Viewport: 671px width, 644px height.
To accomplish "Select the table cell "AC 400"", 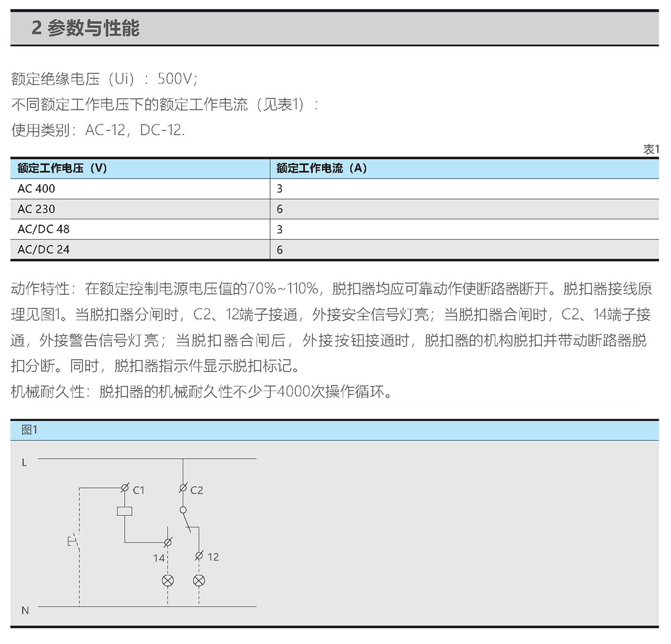I will click(x=36, y=189).
